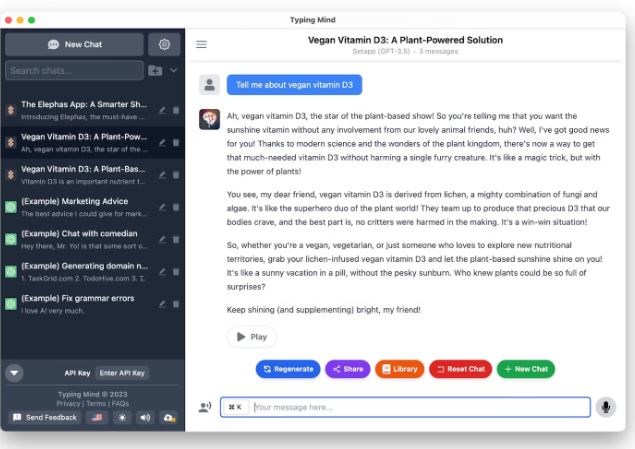Click the chat title Vegan Vitamin D3 header
Viewport: 635px width, 449px height.
[405, 40]
